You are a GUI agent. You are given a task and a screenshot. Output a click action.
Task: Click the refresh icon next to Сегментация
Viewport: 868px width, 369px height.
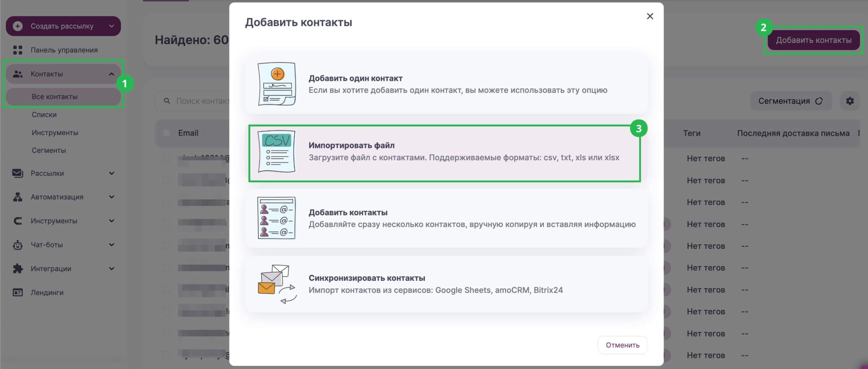[x=818, y=101]
